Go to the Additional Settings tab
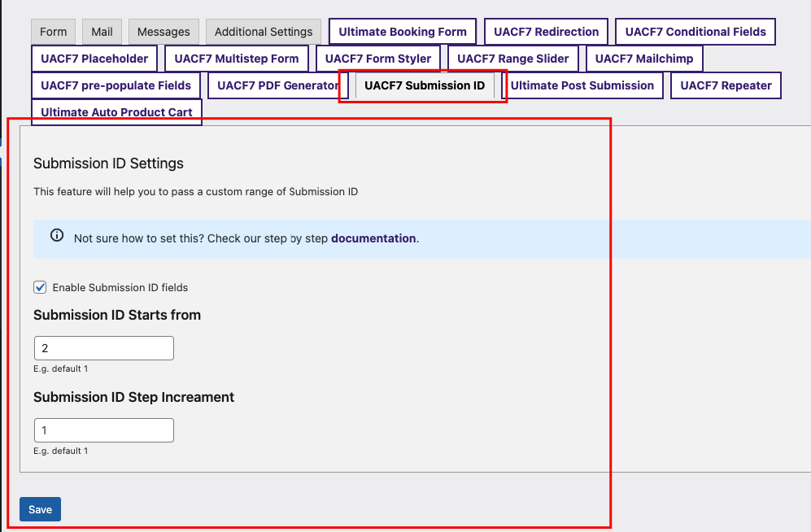The width and height of the screenshot is (811, 532). pos(263,31)
